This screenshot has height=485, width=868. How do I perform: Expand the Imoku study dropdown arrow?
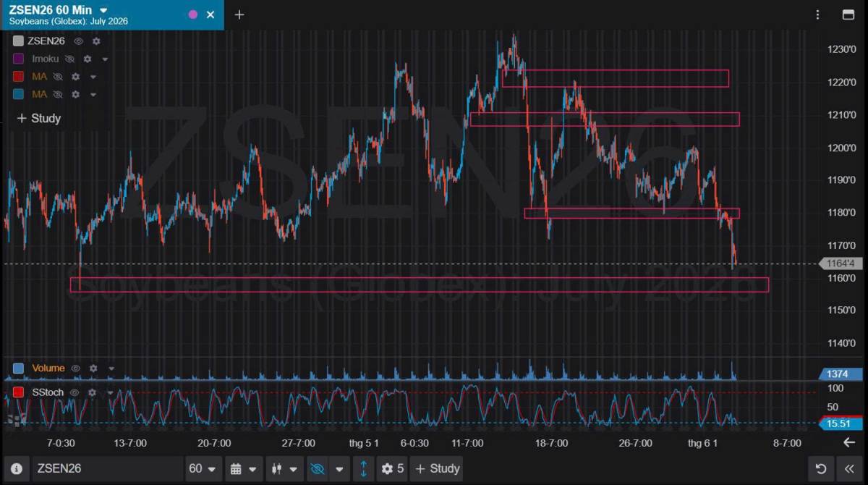click(105, 59)
